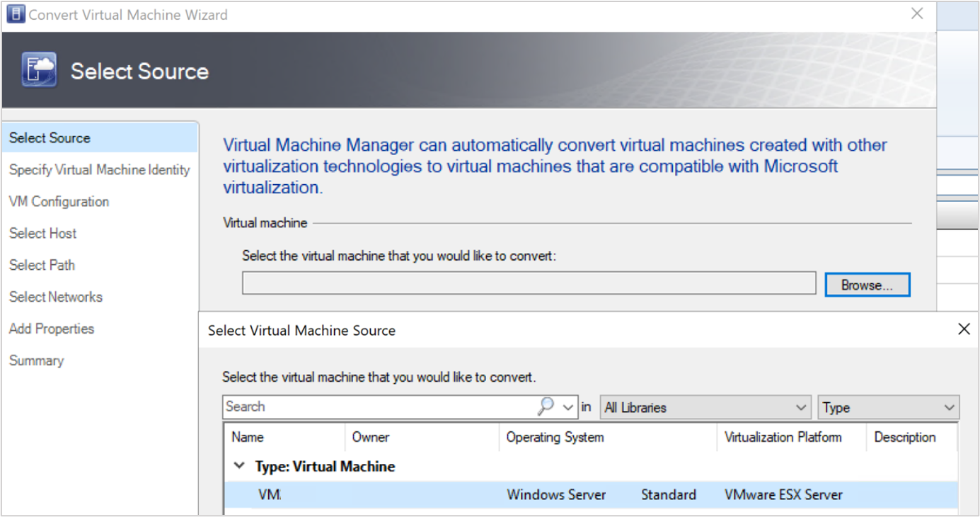Open the search options dropdown arrow
This screenshot has width=980, height=517.
567,407
